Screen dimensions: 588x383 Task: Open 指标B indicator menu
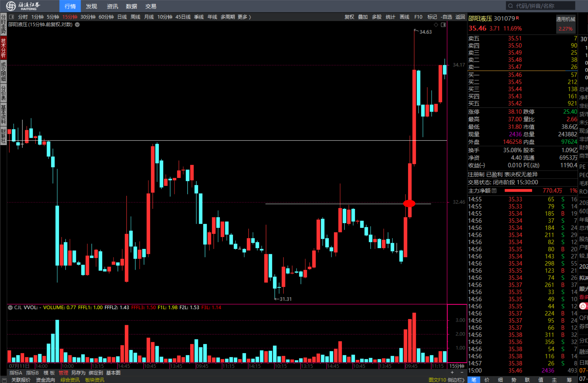click(x=32, y=373)
